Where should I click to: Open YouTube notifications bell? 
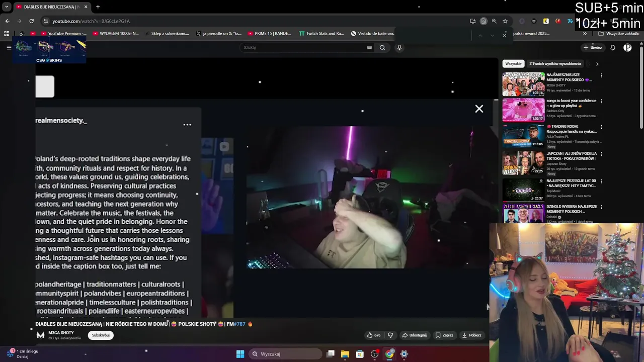(613, 48)
